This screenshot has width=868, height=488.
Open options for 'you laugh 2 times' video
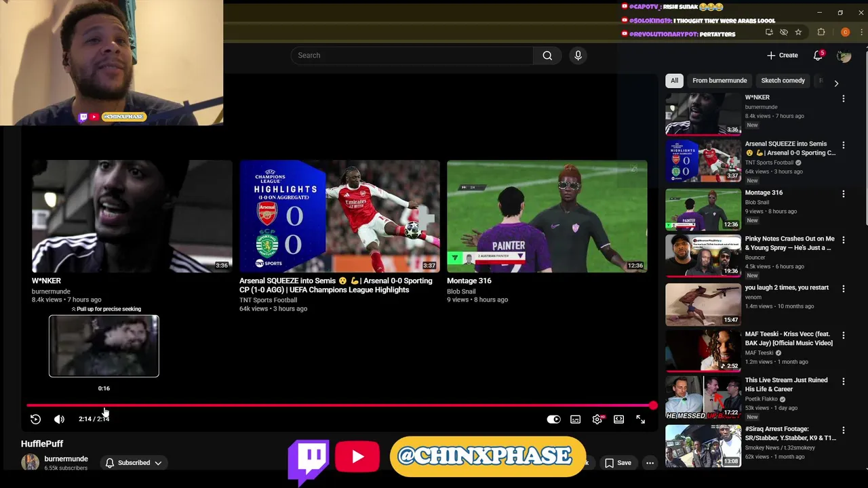tap(844, 289)
